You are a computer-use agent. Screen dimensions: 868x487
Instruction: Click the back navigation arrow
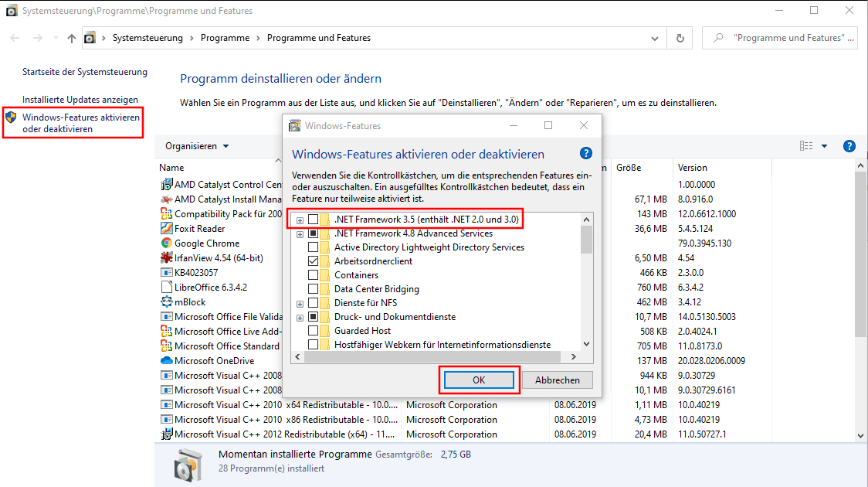point(15,38)
